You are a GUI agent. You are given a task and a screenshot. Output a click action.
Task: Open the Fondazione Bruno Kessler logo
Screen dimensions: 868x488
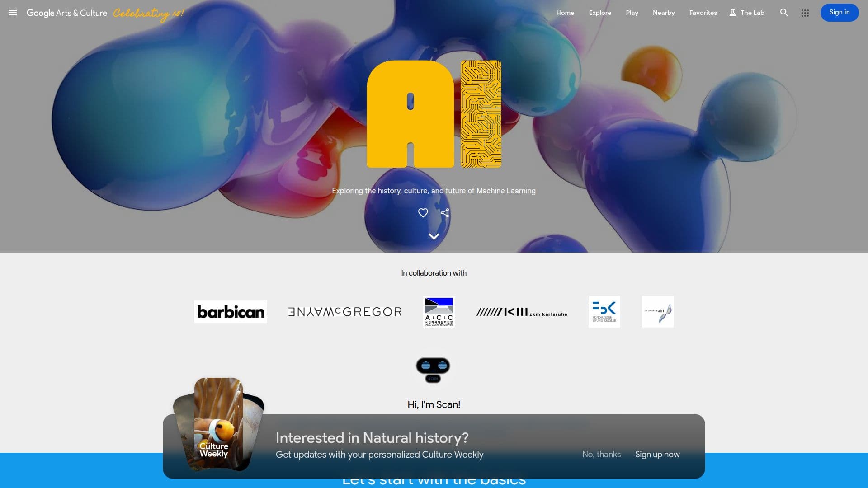tap(604, 312)
